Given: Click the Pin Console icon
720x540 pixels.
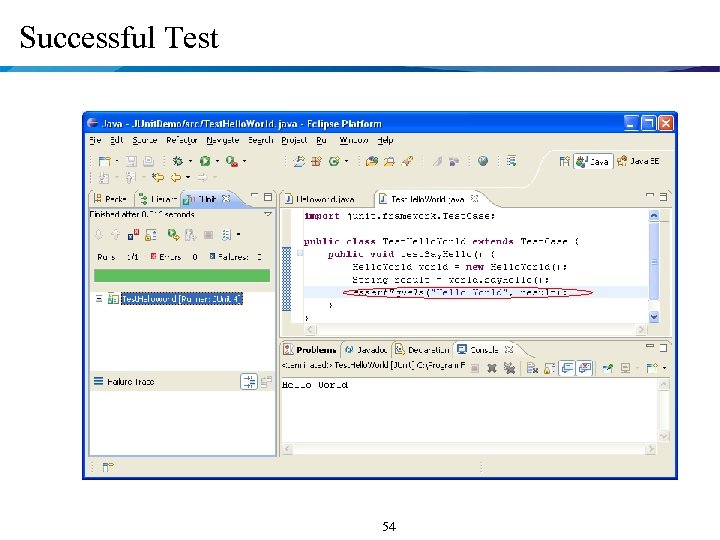Looking at the screenshot, I should pos(608,368).
